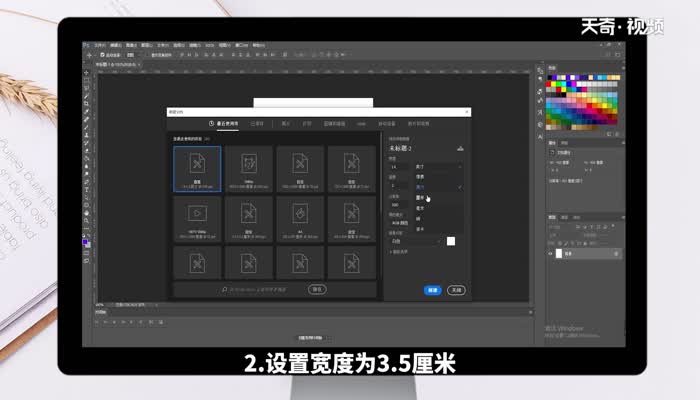Image resolution: width=700 pixels, height=400 pixels.
Task: Click the lock icon on the Background layer
Action: (616, 254)
